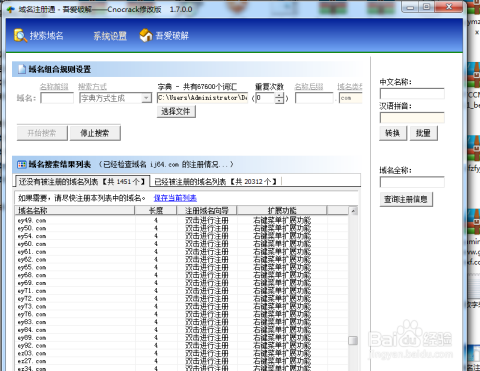The image size is (480, 371).
Task: Expand the 字典方式生成 search method dropdown
Action: [x=146, y=98]
